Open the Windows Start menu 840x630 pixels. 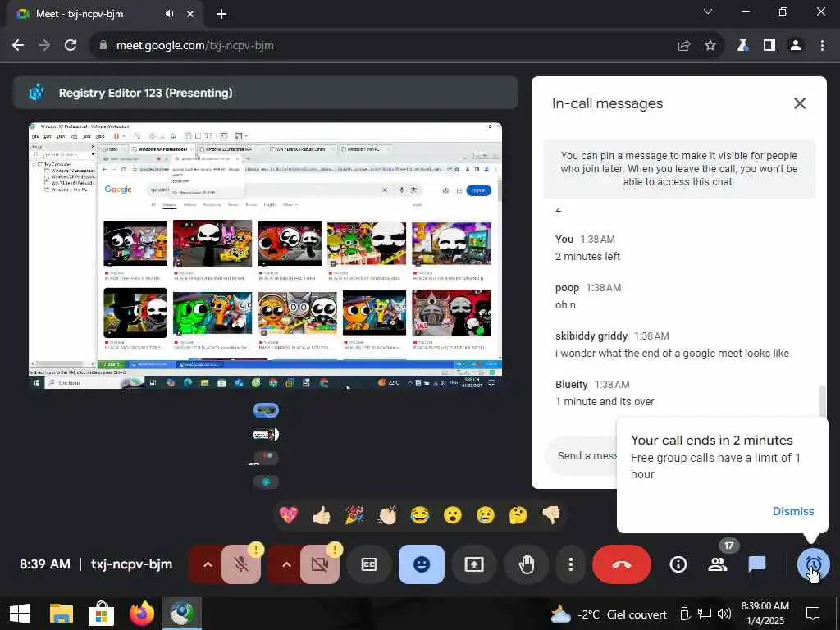pos(20,614)
